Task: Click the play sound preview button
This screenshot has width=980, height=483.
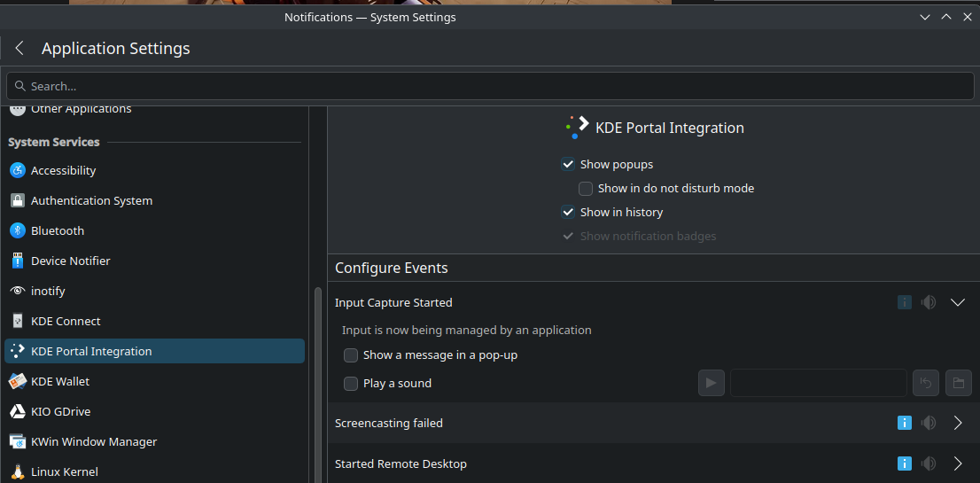Action: coord(711,383)
